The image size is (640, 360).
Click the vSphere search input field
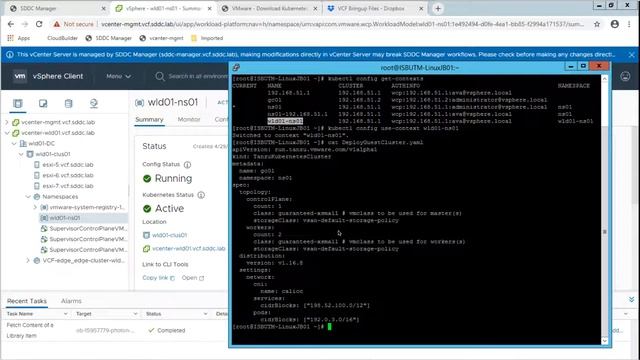pyautogui.click(x=198, y=76)
